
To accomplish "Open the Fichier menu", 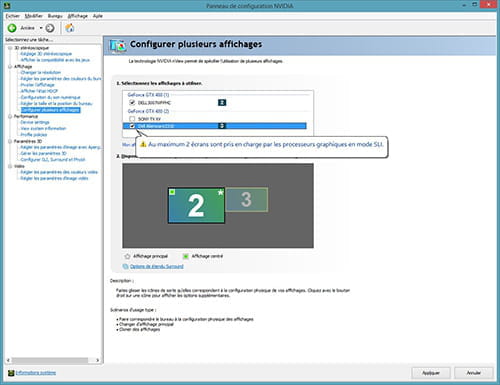I will (13, 16).
